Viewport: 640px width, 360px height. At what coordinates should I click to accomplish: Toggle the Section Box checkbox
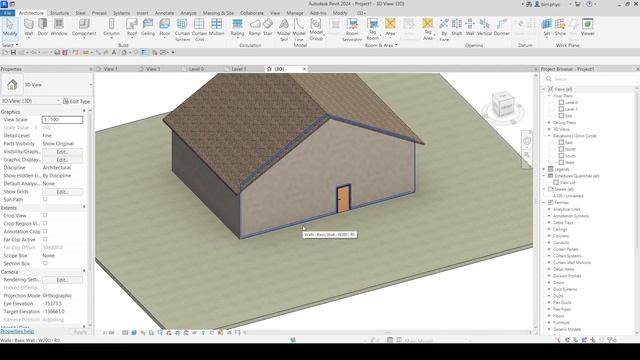coord(45,263)
